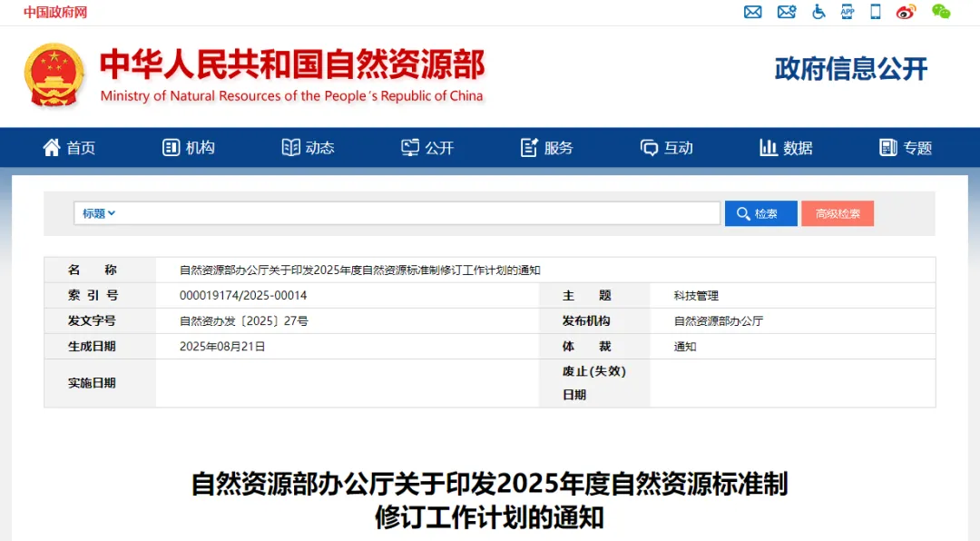The image size is (980, 541).
Task: Open the mail settings envelope-with-gear icon
Action: [786, 12]
